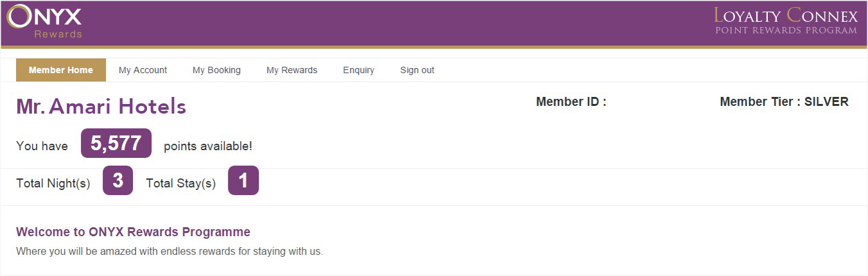
Task: Click the 5,577 points badge
Action: point(116,143)
